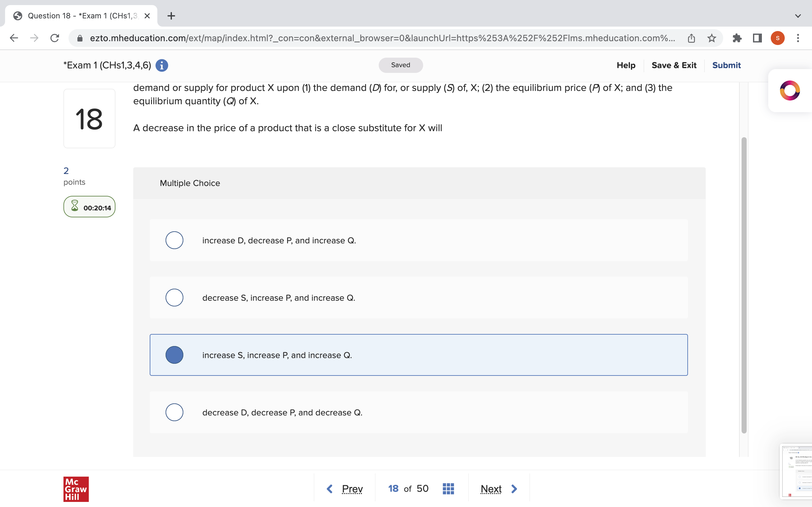
Task: Click the Submit link
Action: (x=726, y=65)
